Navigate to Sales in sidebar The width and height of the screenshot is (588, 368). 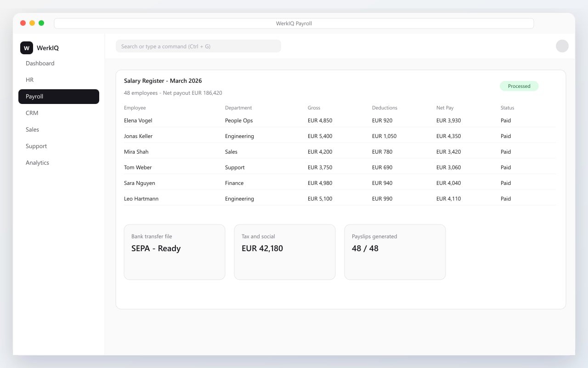59,130
